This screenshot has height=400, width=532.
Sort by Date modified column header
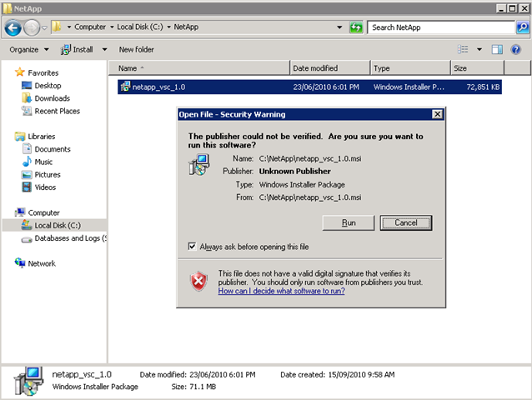click(x=329, y=68)
